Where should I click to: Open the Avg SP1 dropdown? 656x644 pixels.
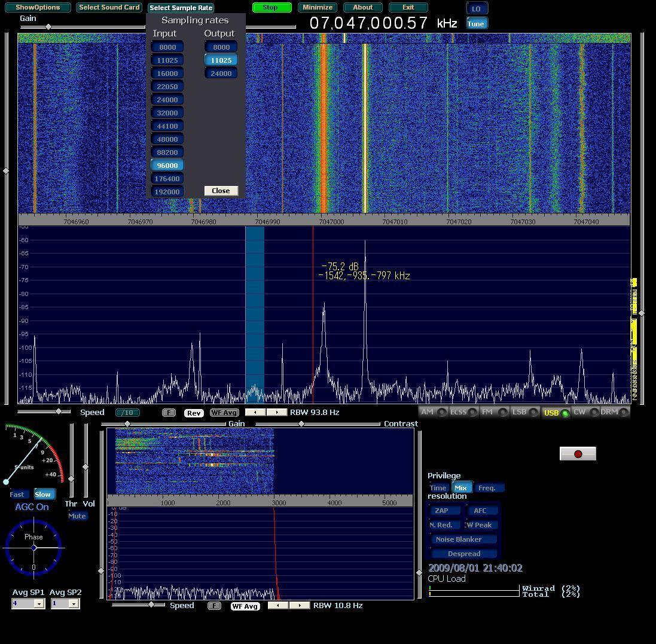(39, 603)
